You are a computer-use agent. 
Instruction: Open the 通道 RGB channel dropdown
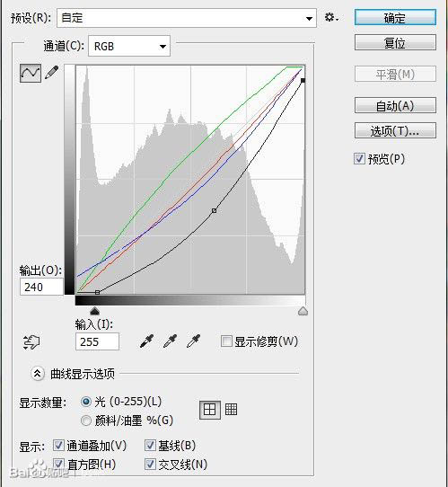pyautogui.click(x=129, y=46)
